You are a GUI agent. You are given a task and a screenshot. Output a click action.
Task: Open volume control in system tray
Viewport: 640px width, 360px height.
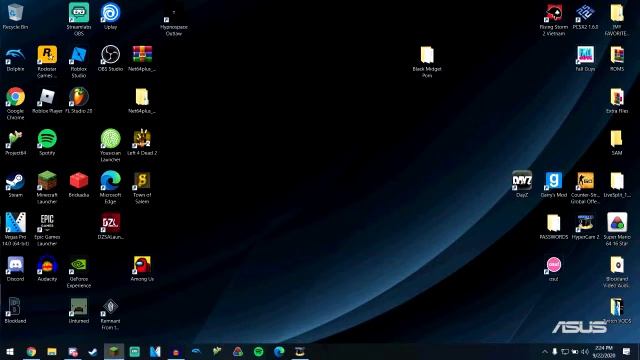click(x=585, y=351)
